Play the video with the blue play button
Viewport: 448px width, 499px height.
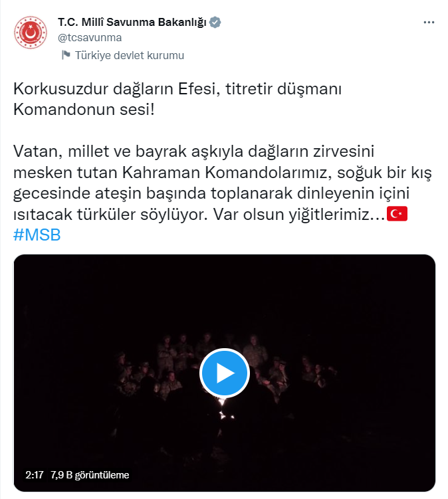tap(225, 373)
